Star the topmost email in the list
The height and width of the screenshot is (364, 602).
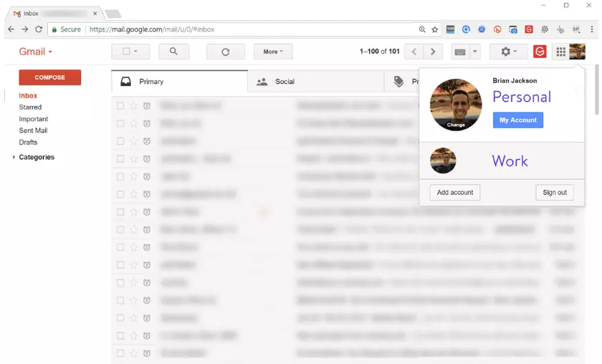click(x=133, y=105)
